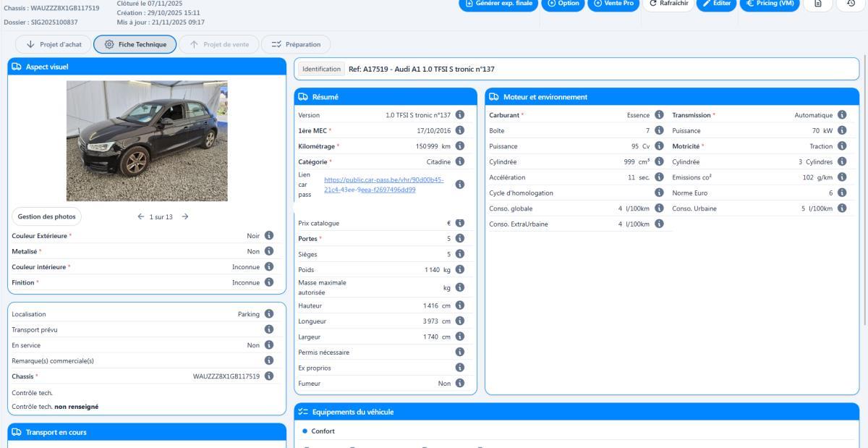Switch to the Projet d'achat tab
This screenshot has width=868, height=448.
pos(53,44)
